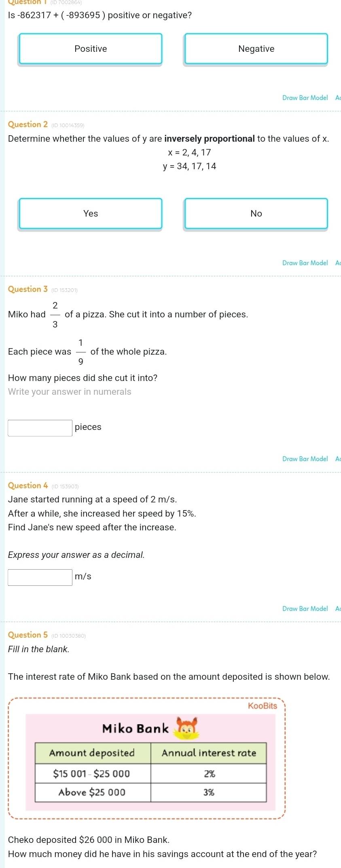Click the Above $25 000 table row
The image size is (341, 868).
(150, 792)
